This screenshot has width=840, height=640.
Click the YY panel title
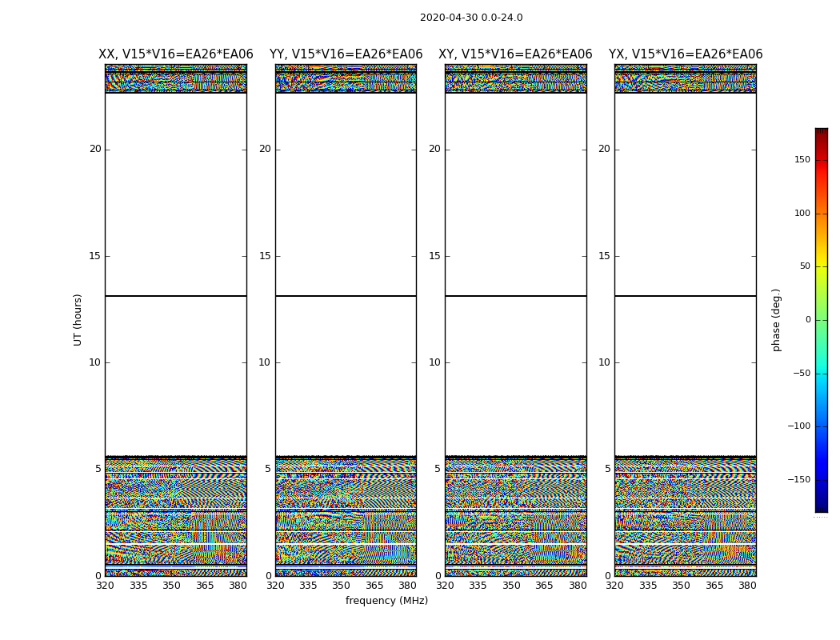tap(346, 54)
